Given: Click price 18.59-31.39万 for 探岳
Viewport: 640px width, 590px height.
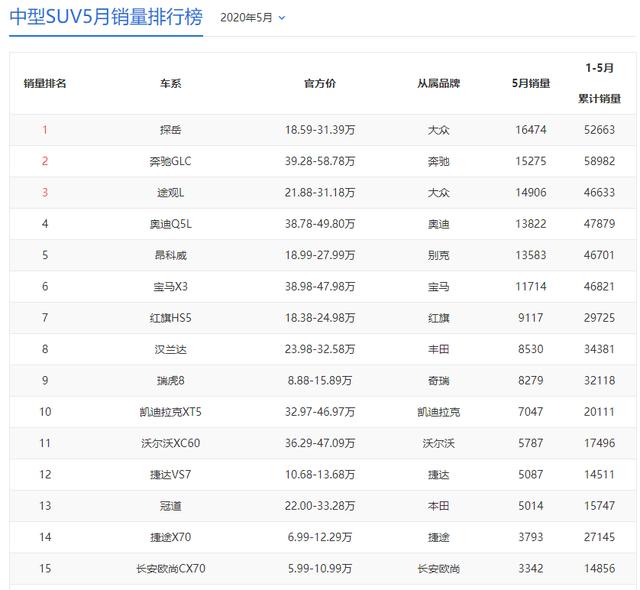Looking at the screenshot, I should click(x=320, y=130).
